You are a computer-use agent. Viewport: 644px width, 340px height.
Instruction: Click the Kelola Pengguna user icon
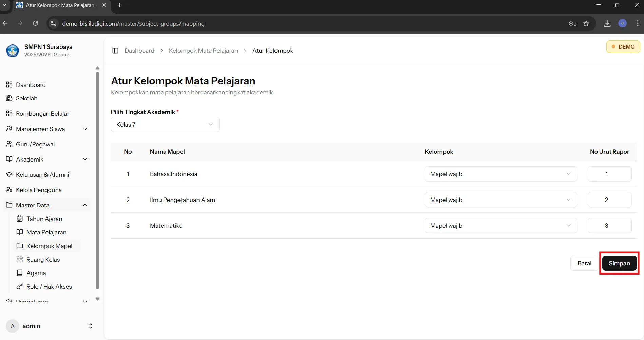click(x=9, y=190)
